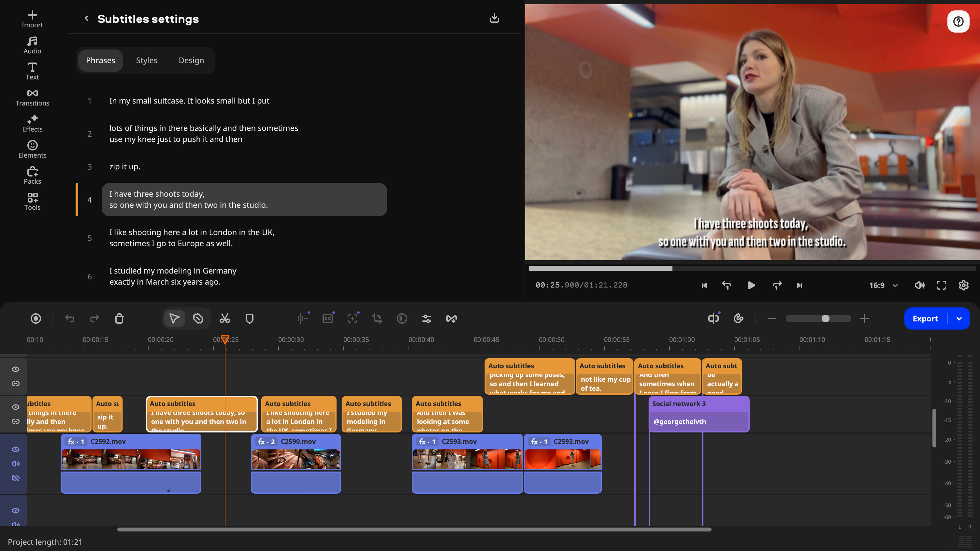Expand Export options dropdown arrow
Image resolution: width=980 pixels, height=551 pixels.
pos(959,319)
